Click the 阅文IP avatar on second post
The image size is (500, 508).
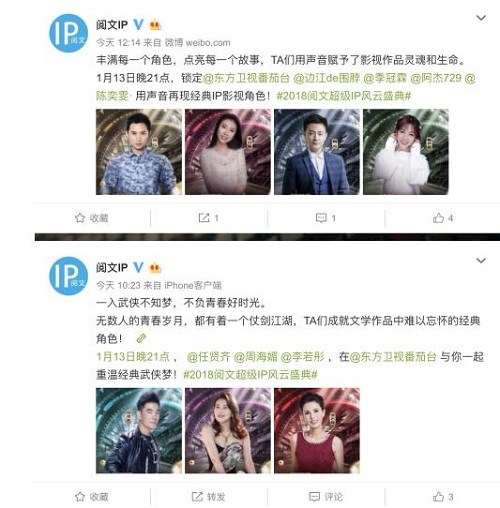coord(68,276)
